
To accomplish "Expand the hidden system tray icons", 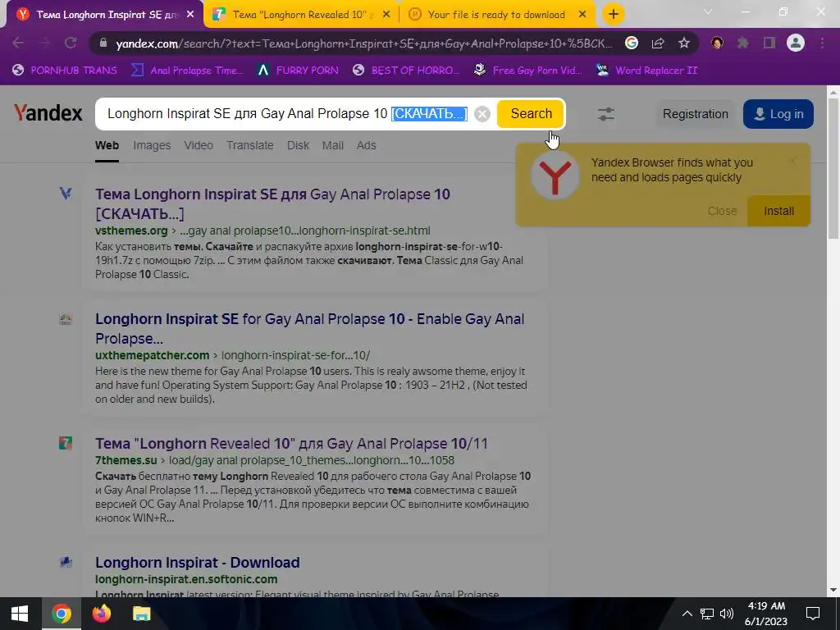I will click(687, 614).
